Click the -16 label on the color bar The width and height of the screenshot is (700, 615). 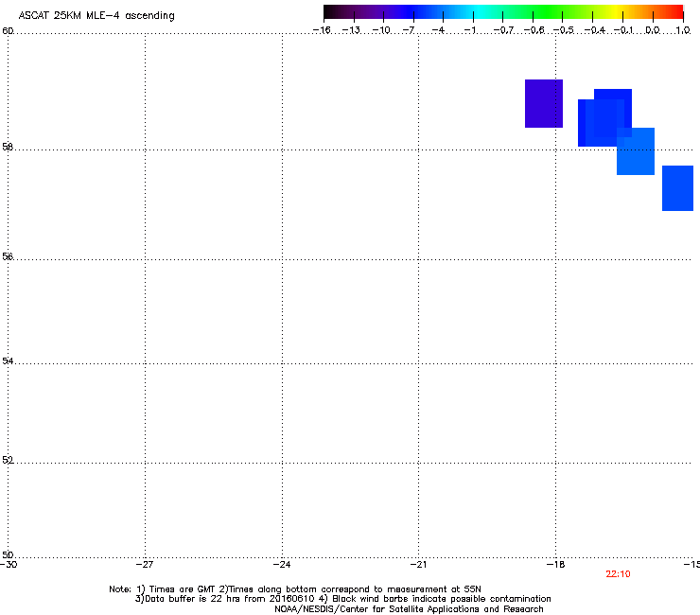click(322, 30)
